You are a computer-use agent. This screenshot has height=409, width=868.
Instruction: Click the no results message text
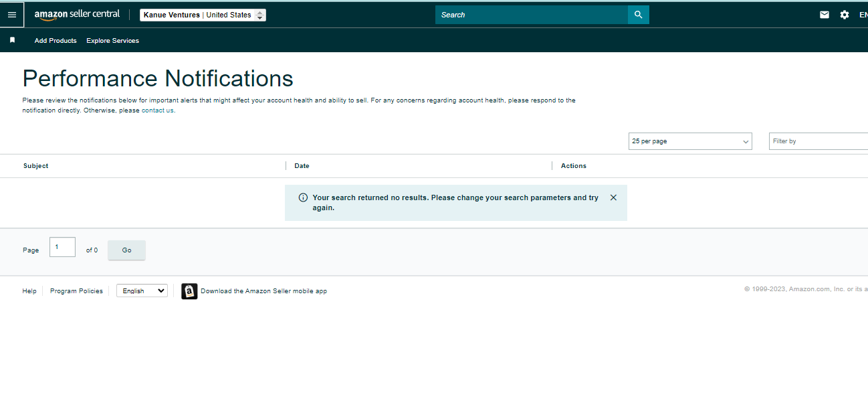pyautogui.click(x=455, y=203)
